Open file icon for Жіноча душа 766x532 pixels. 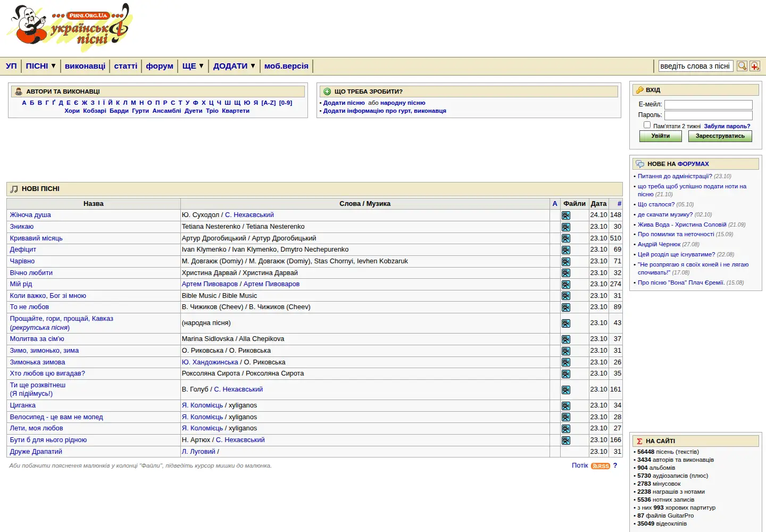pos(566,215)
